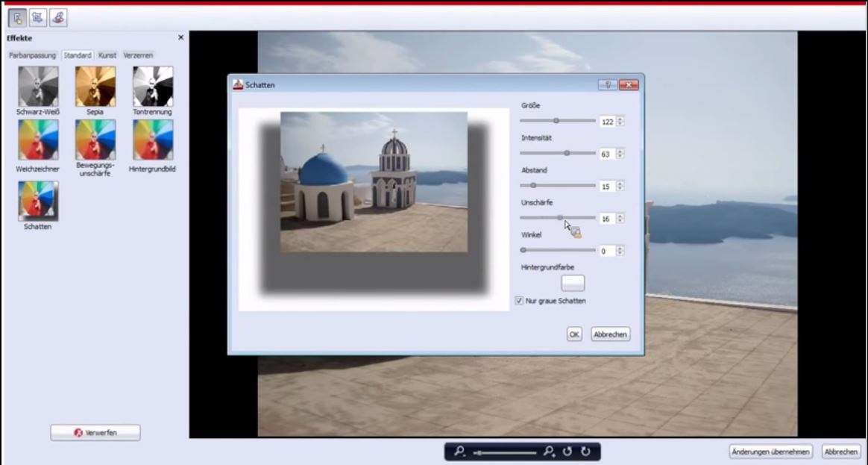Viewport: 868px width, 465px height.
Task: Toggle the Nur graue Schatten checkbox
Action: pos(519,301)
